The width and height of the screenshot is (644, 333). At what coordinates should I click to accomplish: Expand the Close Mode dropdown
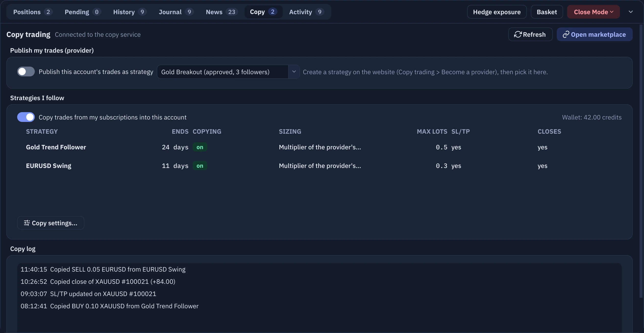tap(593, 12)
